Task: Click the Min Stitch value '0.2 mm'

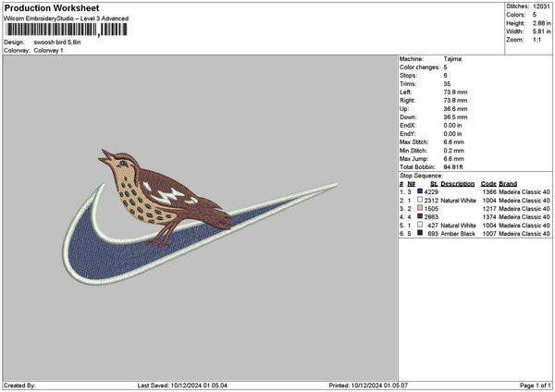Action: [x=454, y=151]
